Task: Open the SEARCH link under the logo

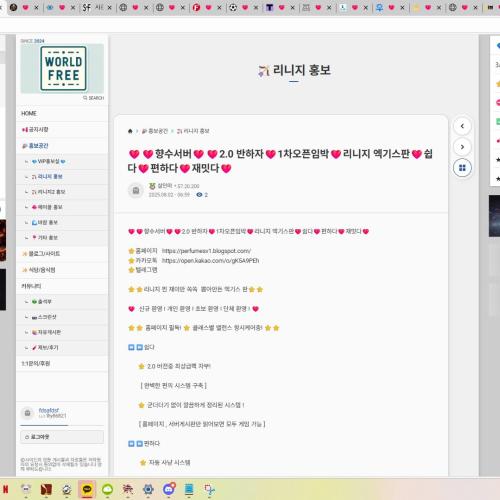Action: click(94, 98)
